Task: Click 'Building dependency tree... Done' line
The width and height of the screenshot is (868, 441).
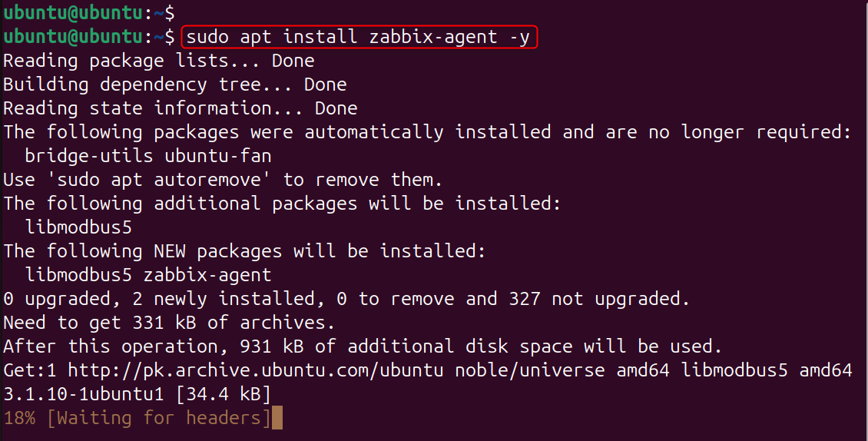Action: (x=174, y=84)
